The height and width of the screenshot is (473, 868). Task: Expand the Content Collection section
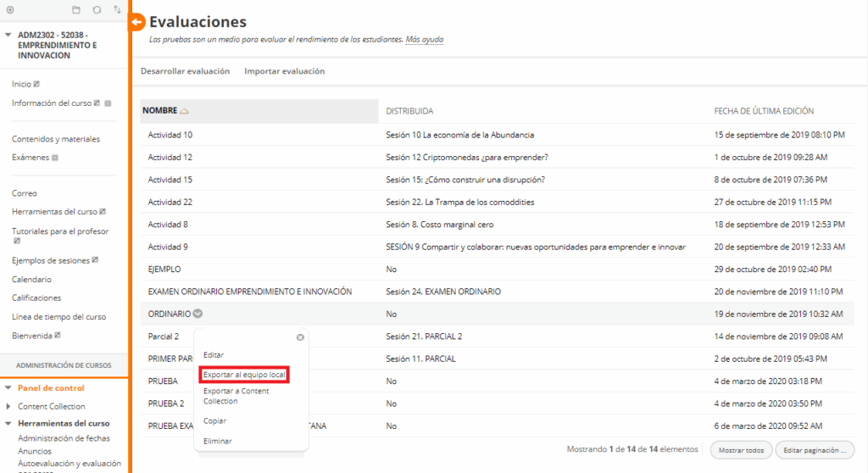[8, 407]
